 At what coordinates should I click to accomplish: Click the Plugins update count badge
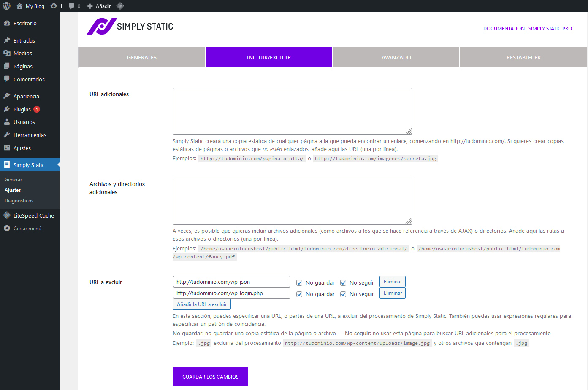tap(37, 109)
